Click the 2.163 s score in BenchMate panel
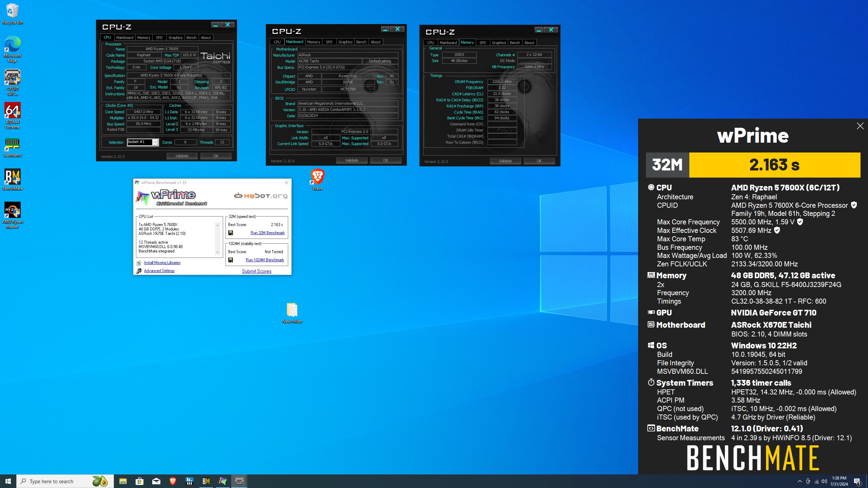 point(774,165)
